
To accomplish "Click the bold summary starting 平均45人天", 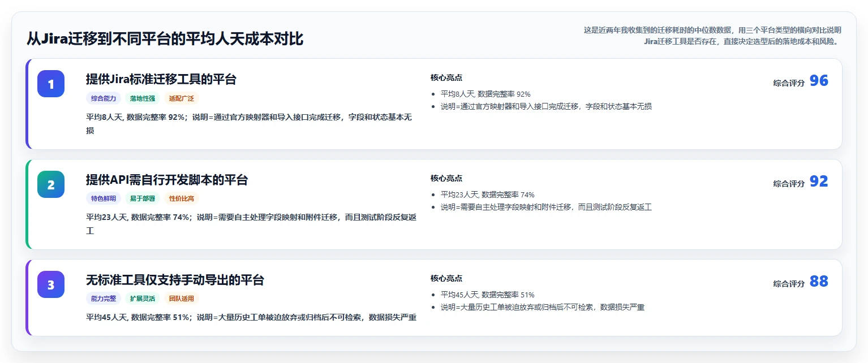I will coord(251,317).
